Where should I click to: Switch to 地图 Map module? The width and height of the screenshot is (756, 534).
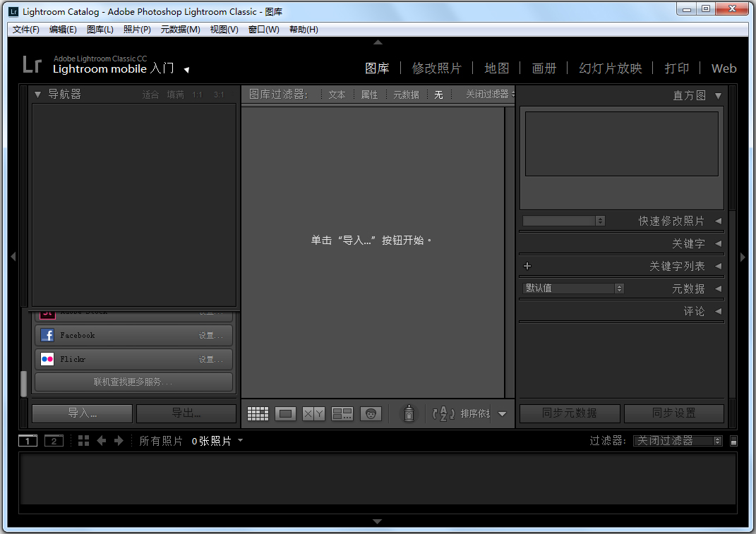[x=497, y=68]
